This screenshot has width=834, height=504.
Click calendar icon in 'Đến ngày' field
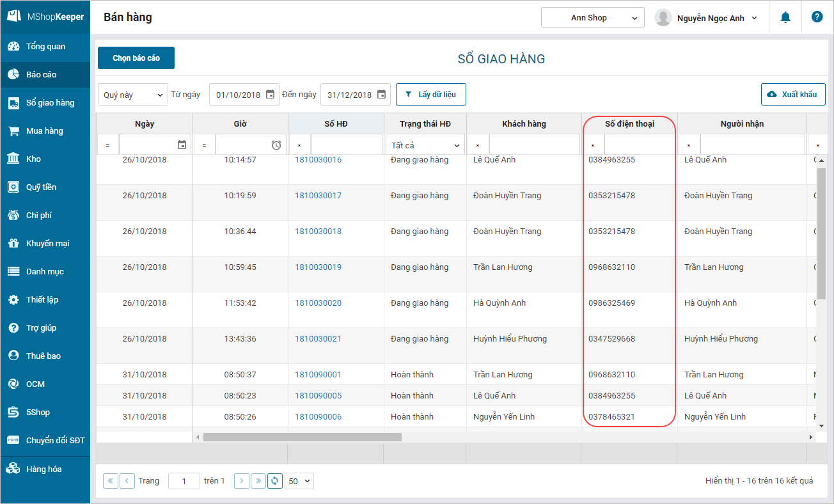tap(381, 95)
